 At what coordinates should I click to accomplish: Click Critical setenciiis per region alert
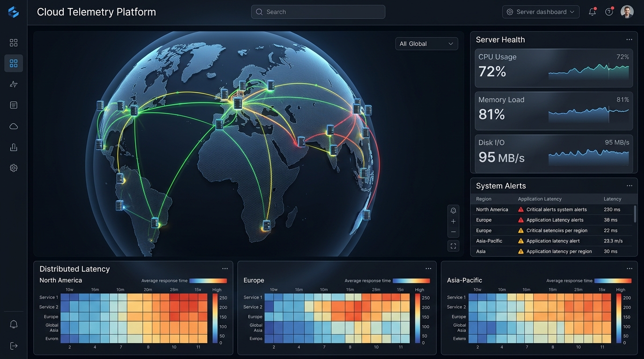point(556,230)
